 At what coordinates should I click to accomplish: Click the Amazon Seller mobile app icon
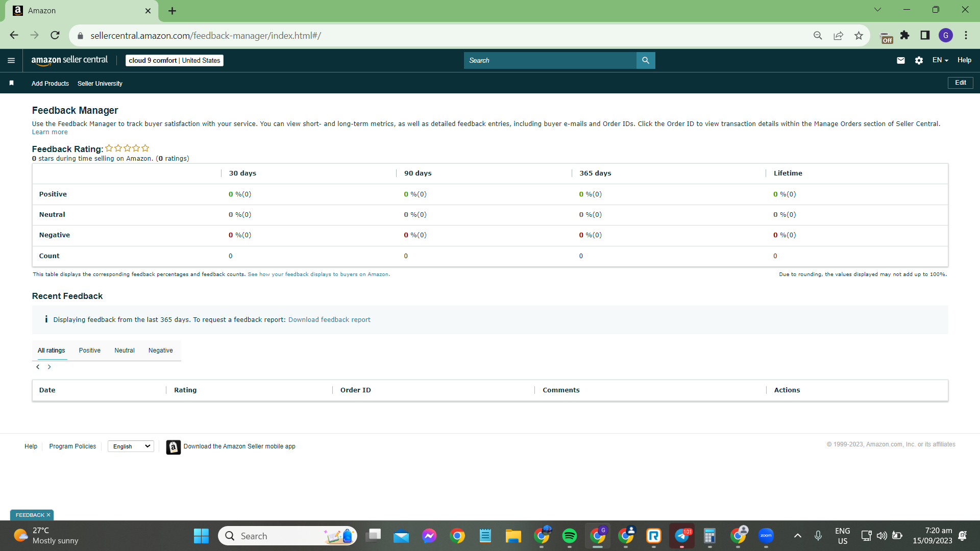(x=174, y=447)
